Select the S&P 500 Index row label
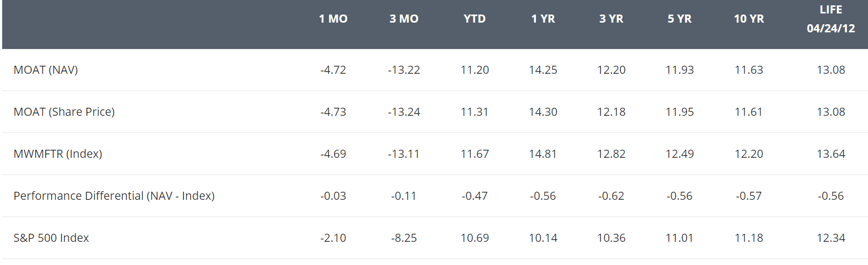 coord(51,238)
